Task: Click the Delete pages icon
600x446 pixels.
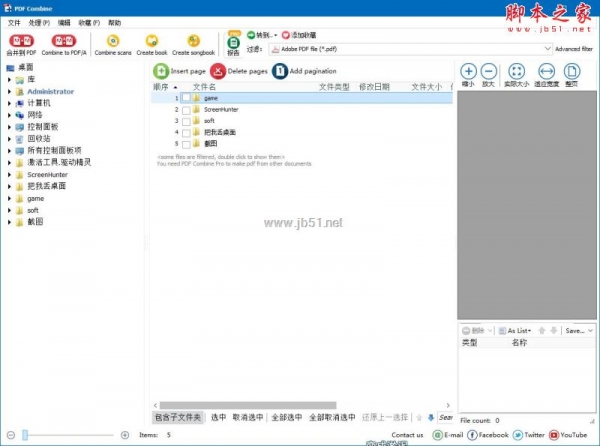Action: pos(218,71)
